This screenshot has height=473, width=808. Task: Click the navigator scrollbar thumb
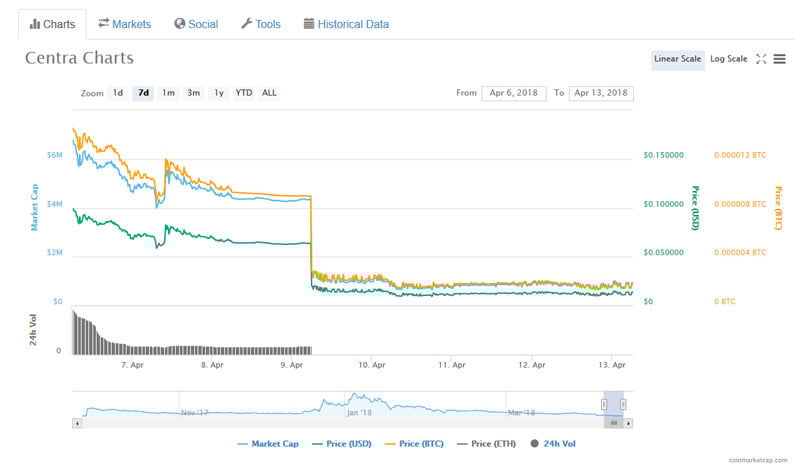coord(614,424)
